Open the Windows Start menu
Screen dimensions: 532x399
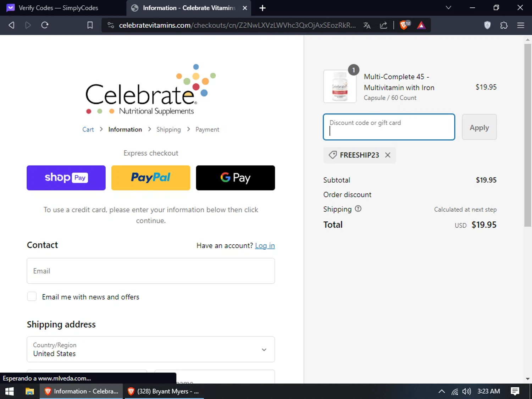coord(10,391)
